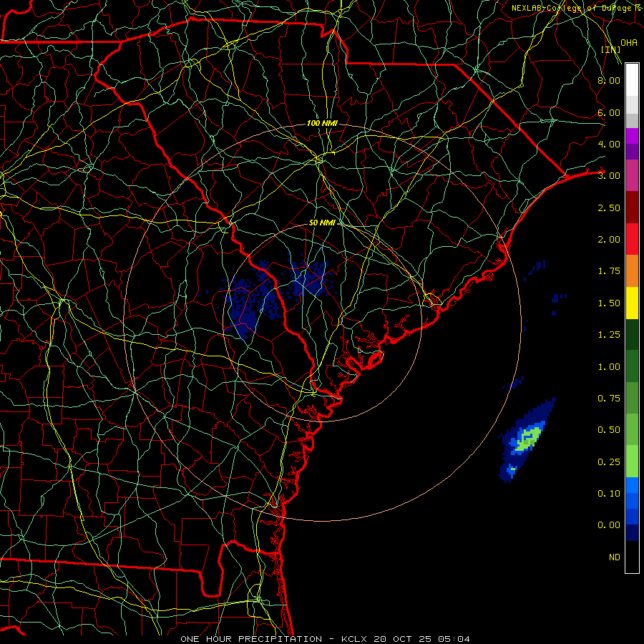
Task: Click the 1.00 legend value
Action: click(x=609, y=367)
